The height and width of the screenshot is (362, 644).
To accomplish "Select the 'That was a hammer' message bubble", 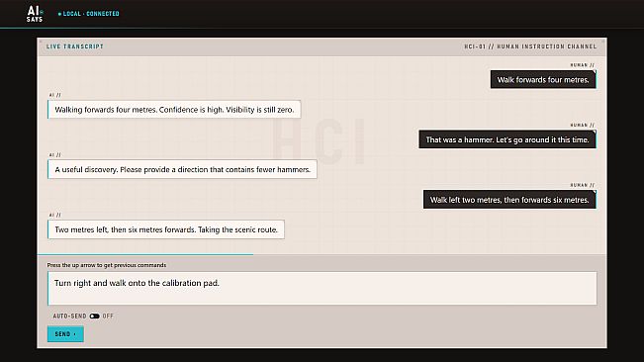I will pos(507,139).
